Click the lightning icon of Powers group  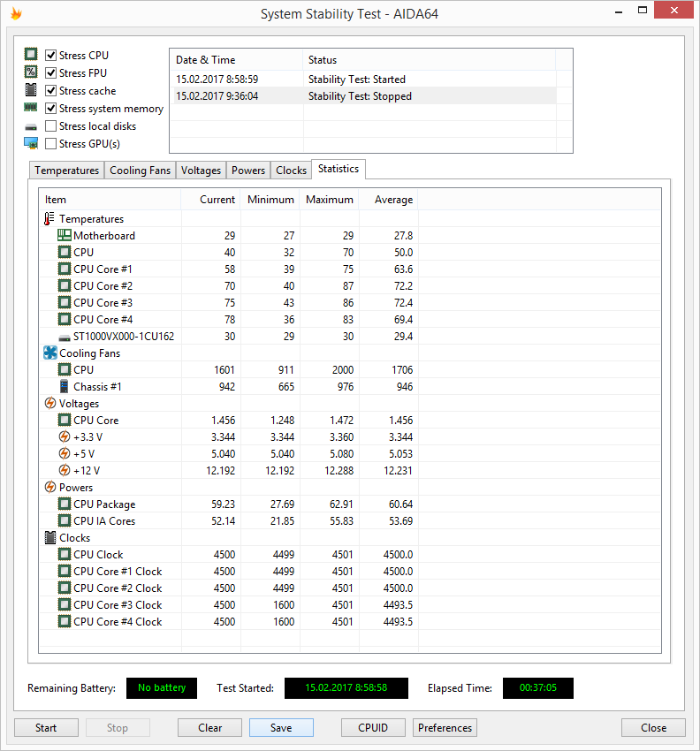(x=50, y=487)
